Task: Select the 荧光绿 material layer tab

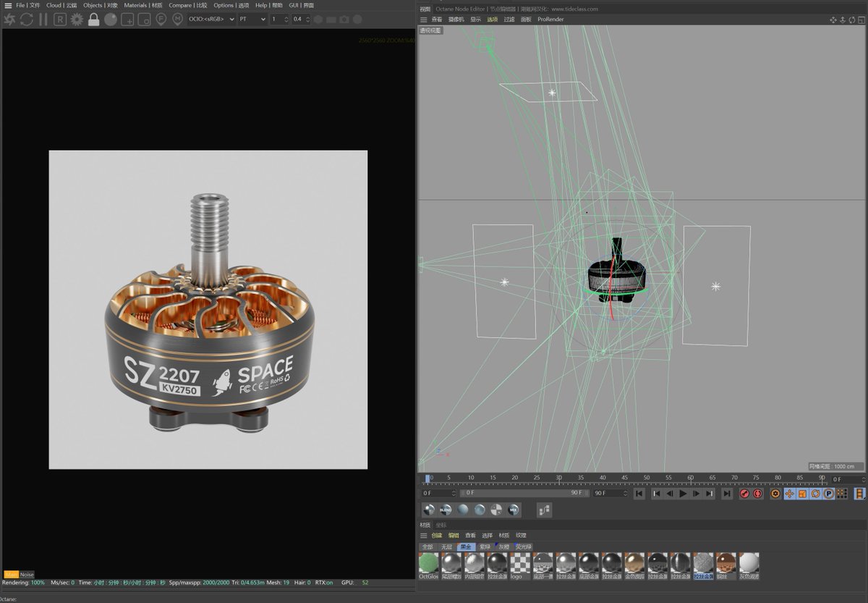Action: [523, 547]
